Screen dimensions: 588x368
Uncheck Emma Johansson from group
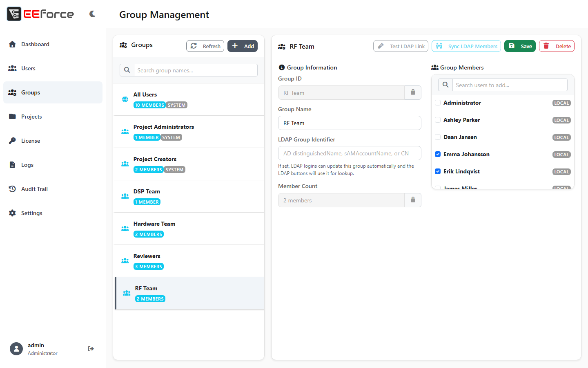point(438,154)
